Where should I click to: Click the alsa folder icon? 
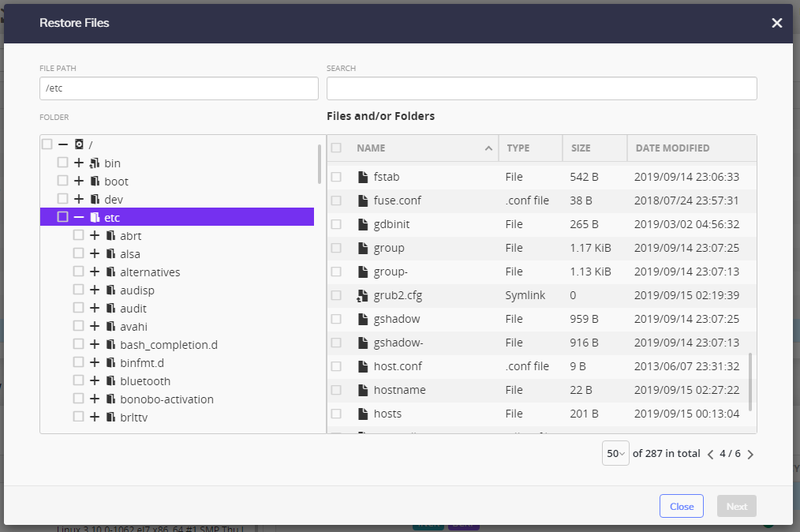111,254
